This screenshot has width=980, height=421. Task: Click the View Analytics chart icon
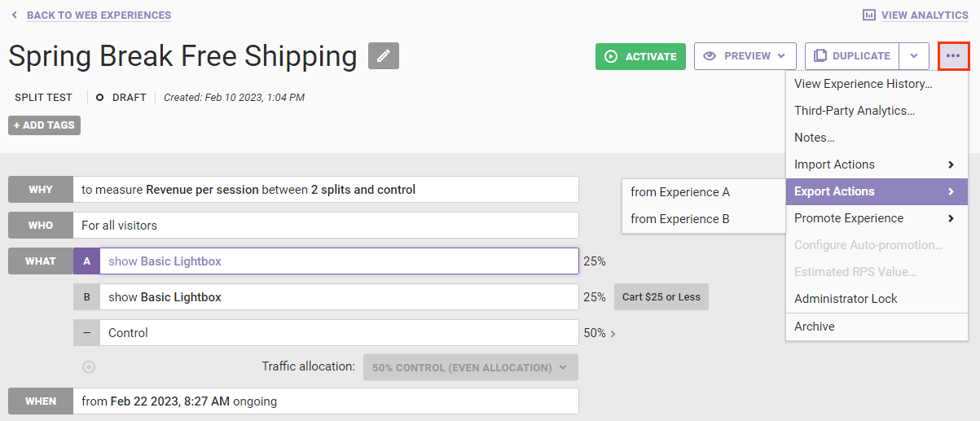pyautogui.click(x=869, y=15)
